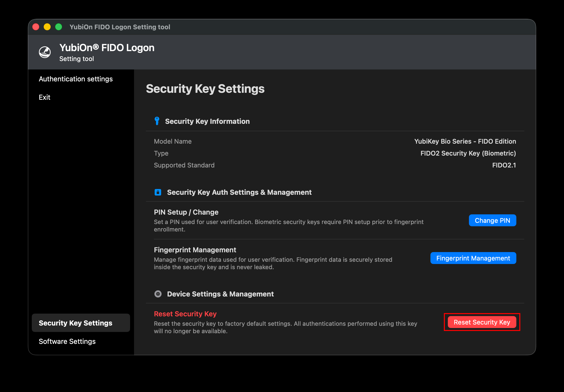The height and width of the screenshot is (392, 564).
Task: Click the blue key icon beside Security Key Information
Action: tap(157, 121)
